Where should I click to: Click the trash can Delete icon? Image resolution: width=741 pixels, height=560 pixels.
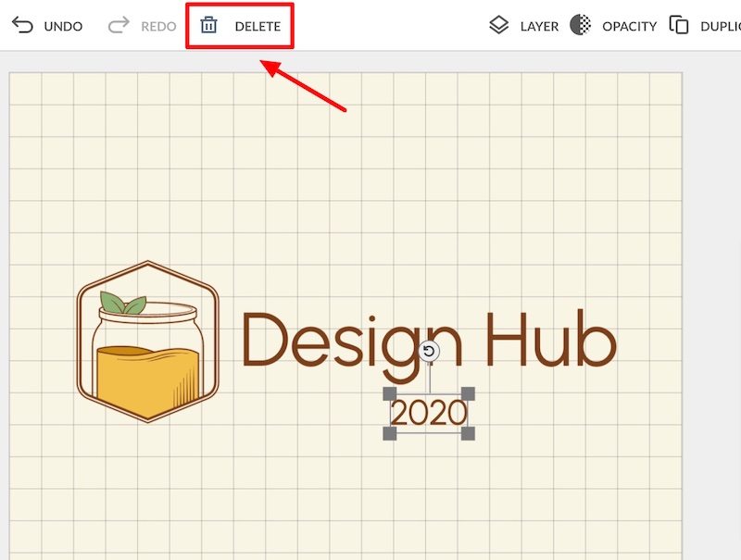click(x=209, y=25)
